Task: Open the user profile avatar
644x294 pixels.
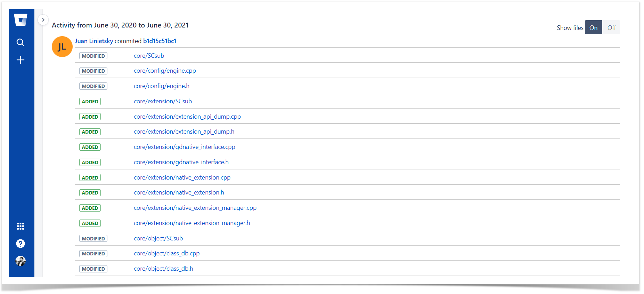Action: tap(21, 261)
